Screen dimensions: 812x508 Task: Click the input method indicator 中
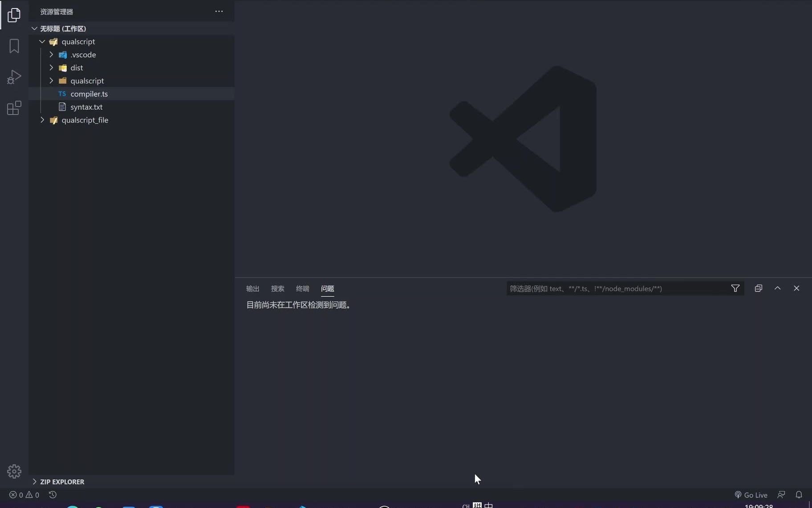coord(489,505)
